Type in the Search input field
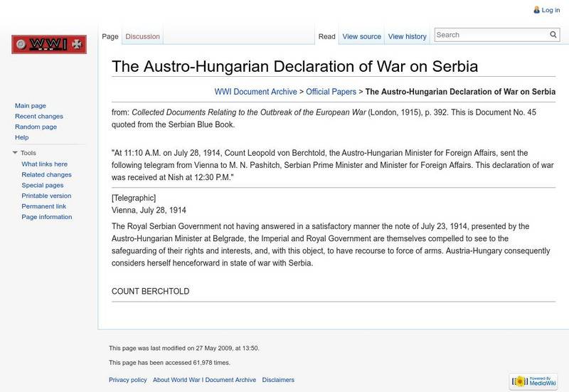This screenshot has height=392, width=569. pos(491,35)
